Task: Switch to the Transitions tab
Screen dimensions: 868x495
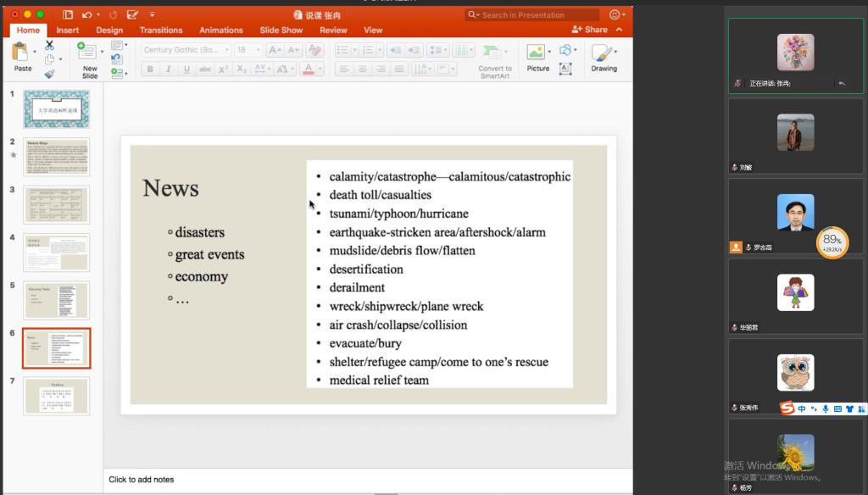Action: [x=161, y=30]
